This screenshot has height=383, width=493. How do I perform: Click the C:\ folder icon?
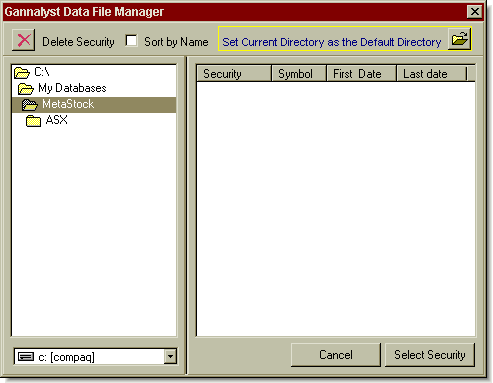22,73
